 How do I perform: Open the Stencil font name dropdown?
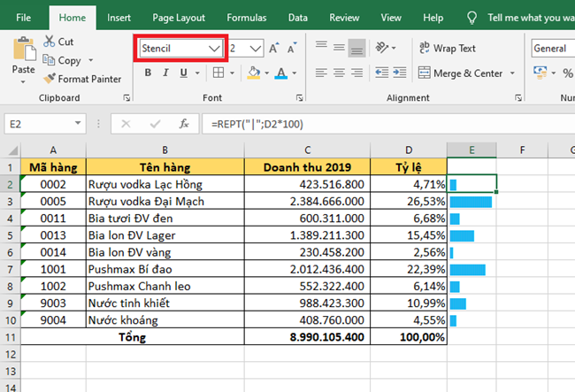click(214, 48)
